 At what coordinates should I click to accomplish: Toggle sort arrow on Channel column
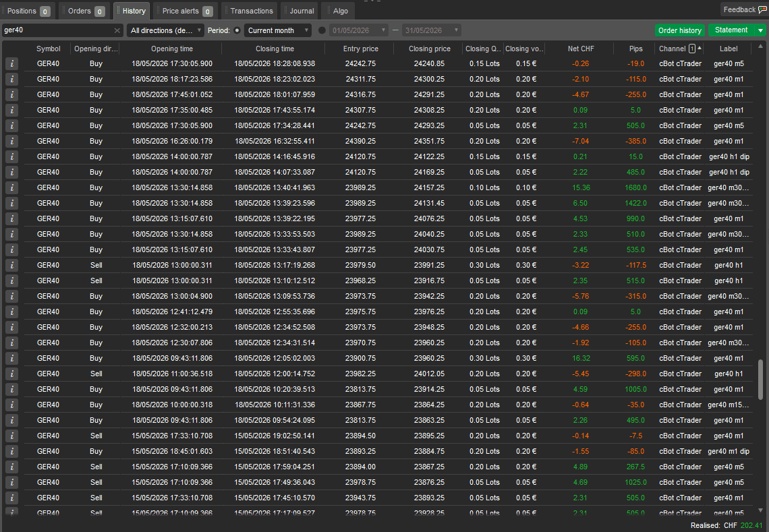[700, 48]
